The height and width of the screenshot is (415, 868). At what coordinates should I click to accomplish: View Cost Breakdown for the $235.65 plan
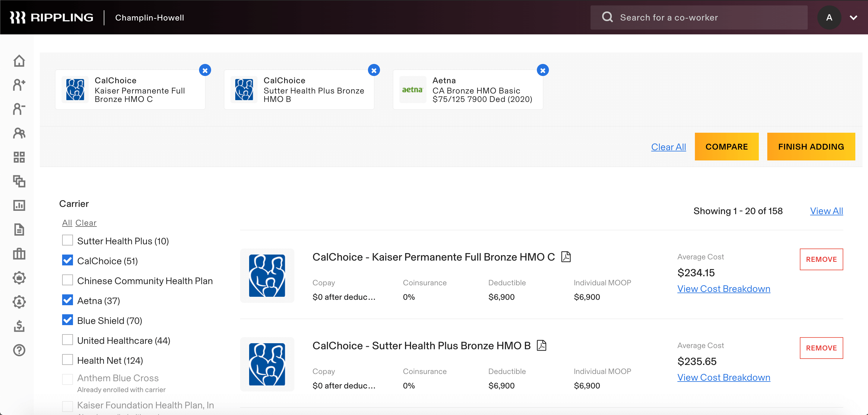click(724, 377)
